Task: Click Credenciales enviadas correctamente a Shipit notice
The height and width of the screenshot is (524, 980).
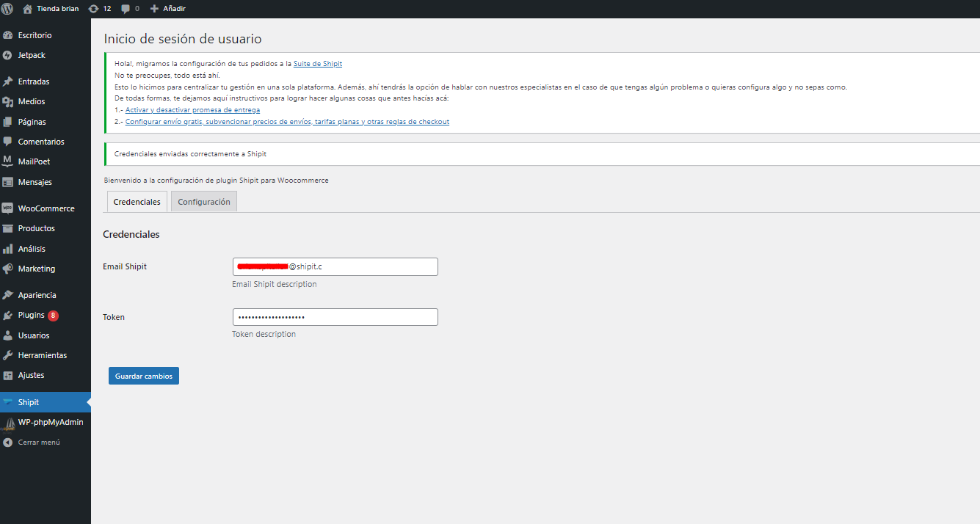Action: [191, 154]
